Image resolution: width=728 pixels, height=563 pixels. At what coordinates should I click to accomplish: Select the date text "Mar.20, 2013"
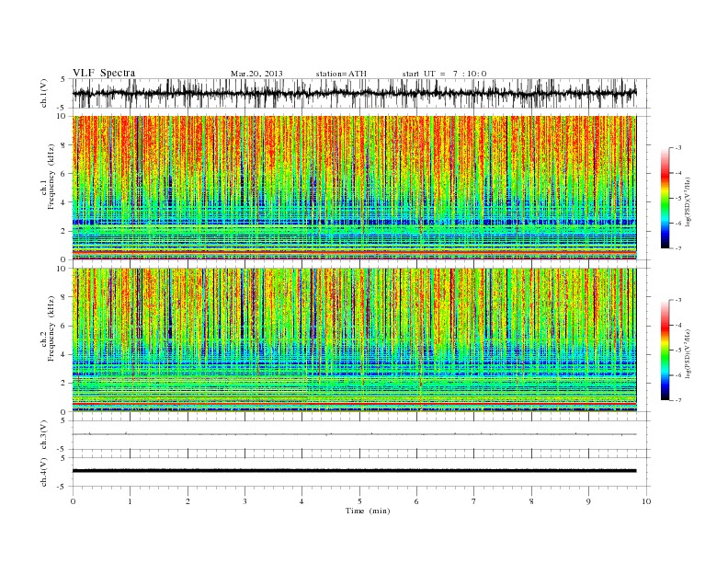tap(256, 74)
